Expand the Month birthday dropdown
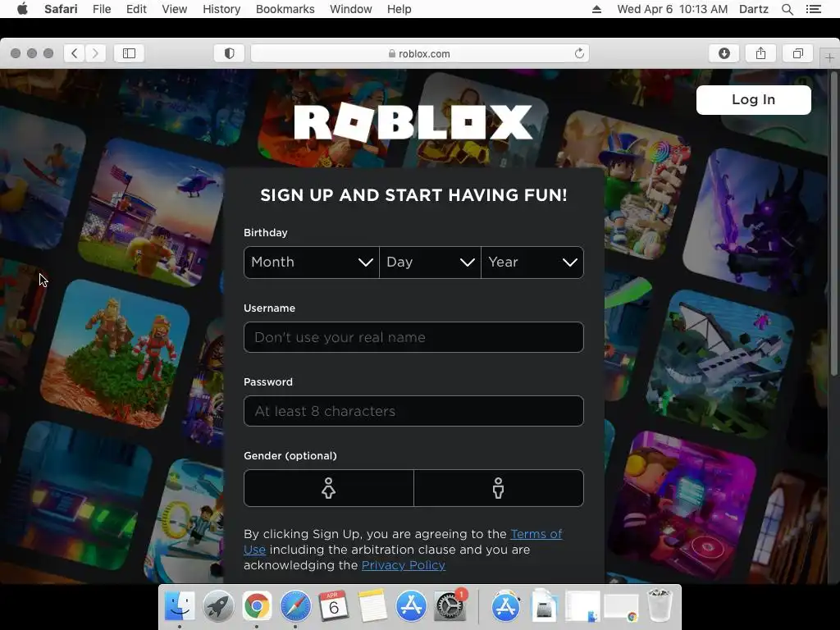This screenshot has width=840, height=630. tap(311, 262)
